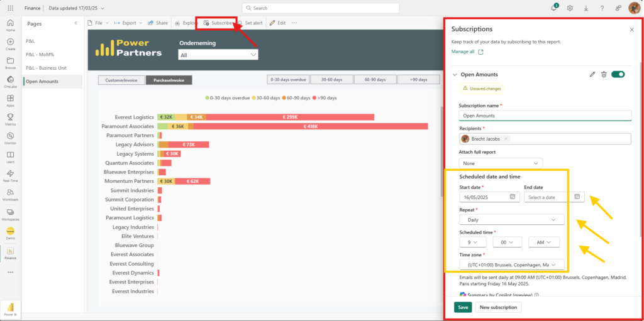
Task: Switch to the CustomerInvoice tab
Action: [121, 80]
